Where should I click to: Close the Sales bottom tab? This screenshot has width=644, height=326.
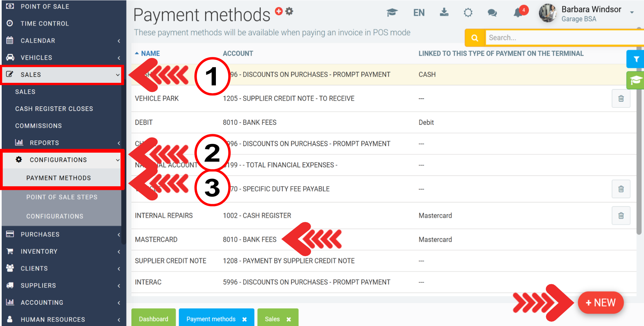pyautogui.click(x=289, y=319)
